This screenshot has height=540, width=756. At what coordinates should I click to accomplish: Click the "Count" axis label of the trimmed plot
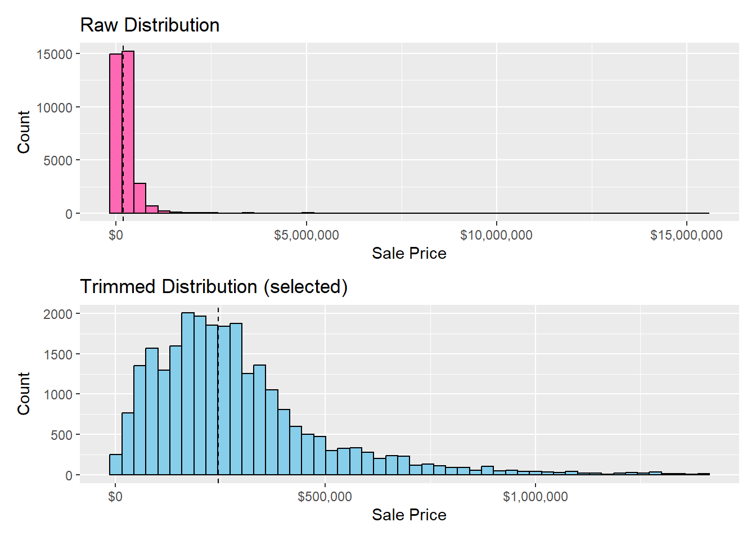point(24,394)
